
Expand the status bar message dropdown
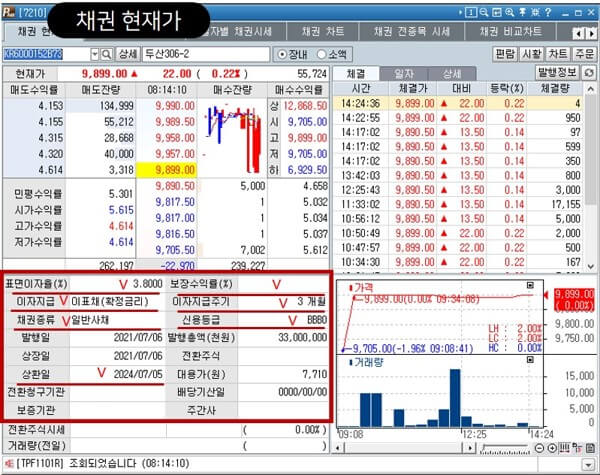point(588,465)
